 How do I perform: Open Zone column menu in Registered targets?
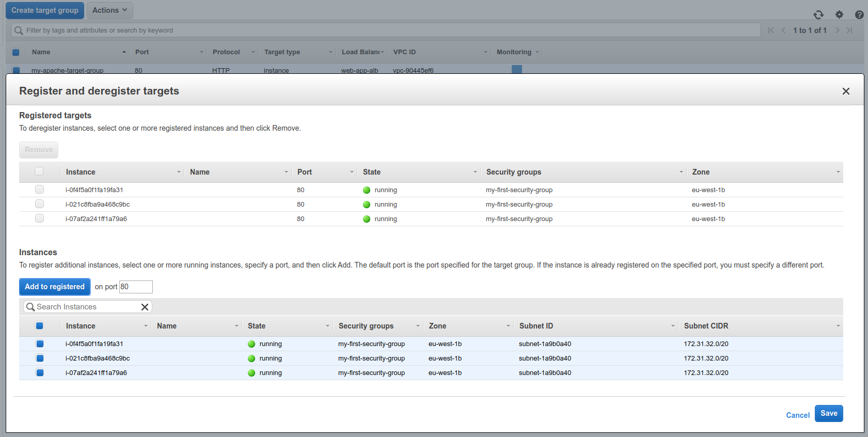(x=838, y=172)
